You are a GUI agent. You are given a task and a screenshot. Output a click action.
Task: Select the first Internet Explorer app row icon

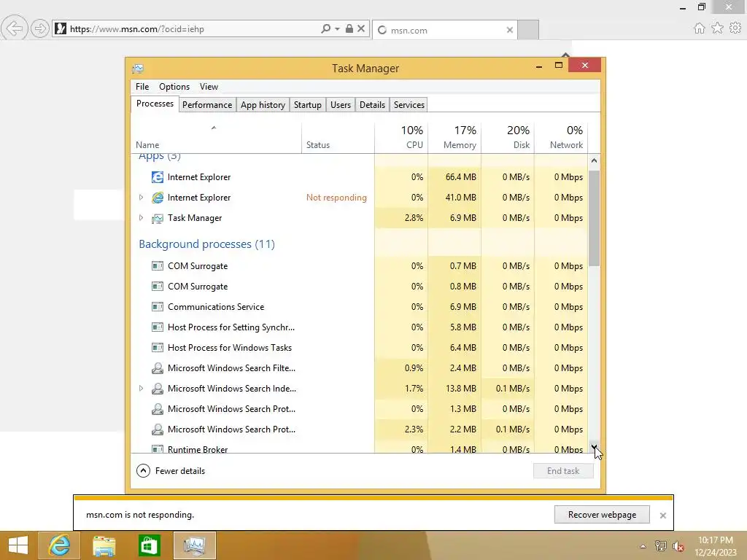pyautogui.click(x=158, y=177)
